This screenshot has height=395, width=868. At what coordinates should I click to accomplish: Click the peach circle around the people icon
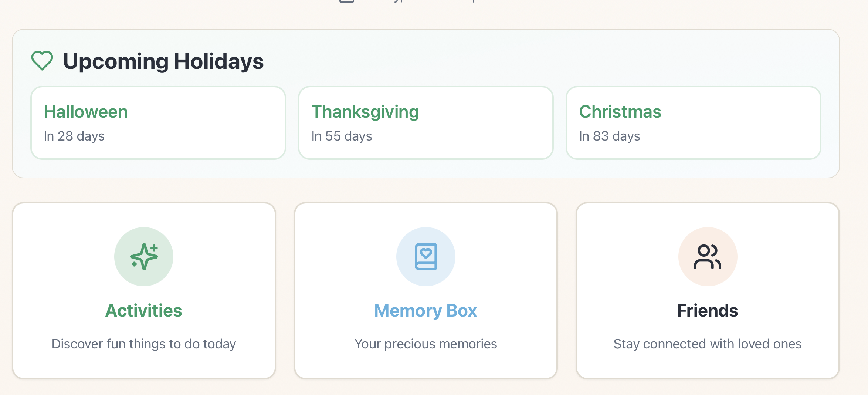click(x=707, y=256)
